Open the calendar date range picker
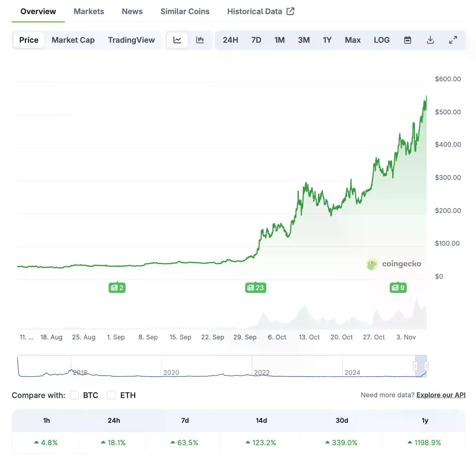 click(407, 40)
